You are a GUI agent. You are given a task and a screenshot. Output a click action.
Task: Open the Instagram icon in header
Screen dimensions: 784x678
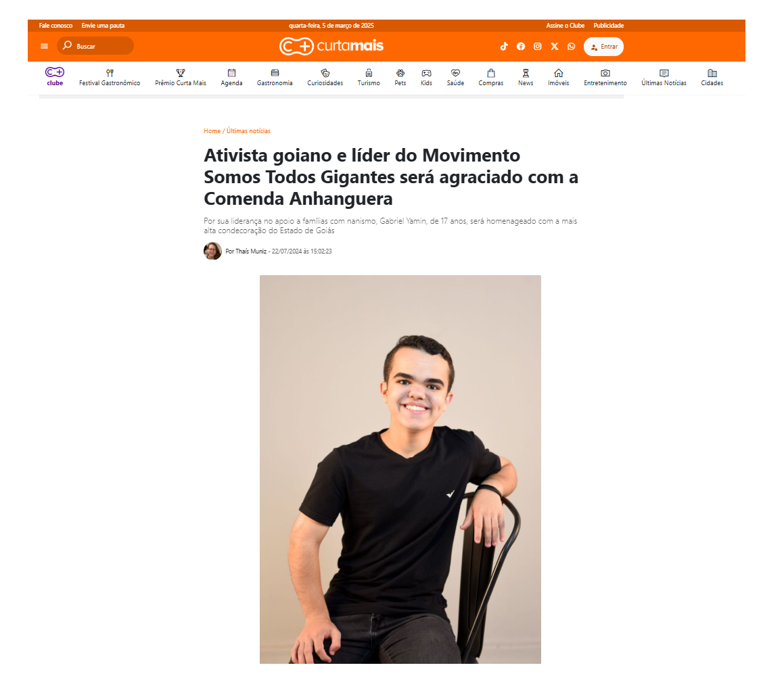[x=538, y=47]
